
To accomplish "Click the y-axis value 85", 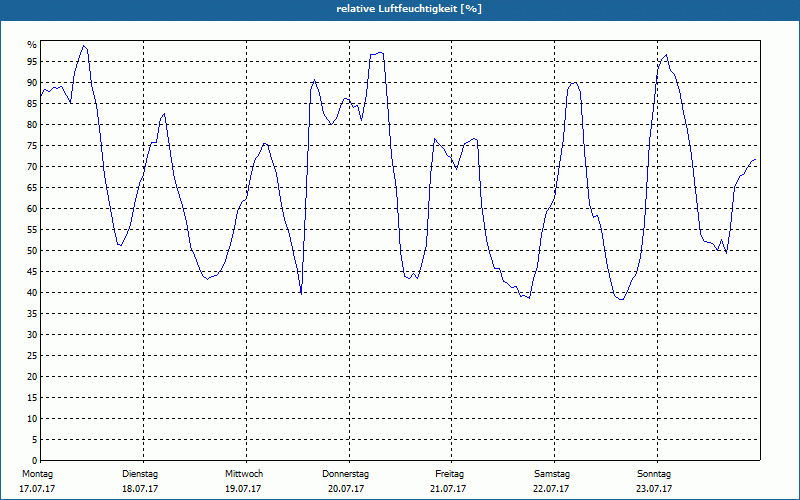I will click(32, 104).
